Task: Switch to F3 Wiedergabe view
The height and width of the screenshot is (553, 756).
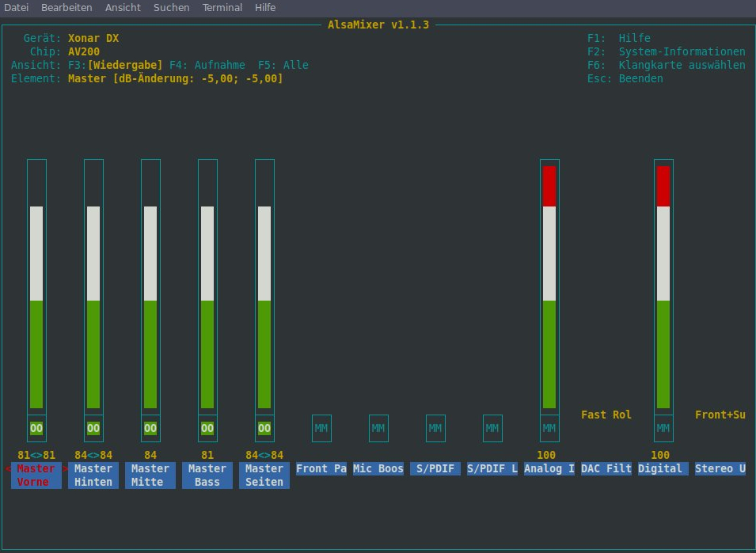Action: [x=116, y=65]
